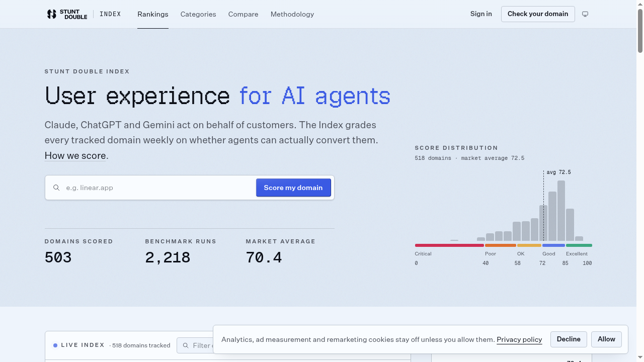The width and height of the screenshot is (644, 362).
Task: Open the Compare menu item
Action: click(243, 14)
